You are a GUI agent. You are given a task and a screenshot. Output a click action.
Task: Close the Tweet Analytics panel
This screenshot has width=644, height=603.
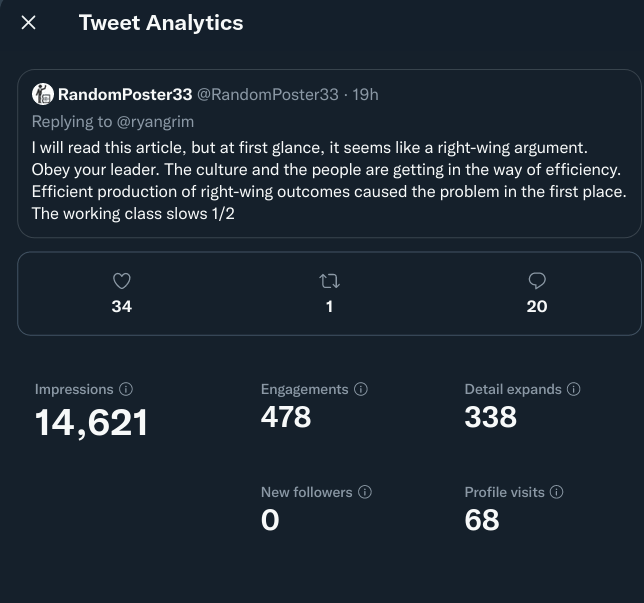point(29,22)
